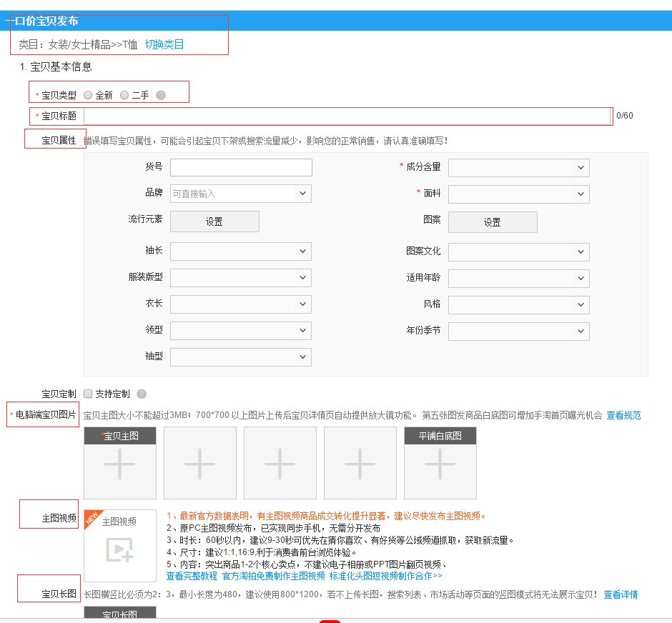Viewport: 672px width, 623px height.
Task: Click the second main image upload tile
Action: [199, 464]
